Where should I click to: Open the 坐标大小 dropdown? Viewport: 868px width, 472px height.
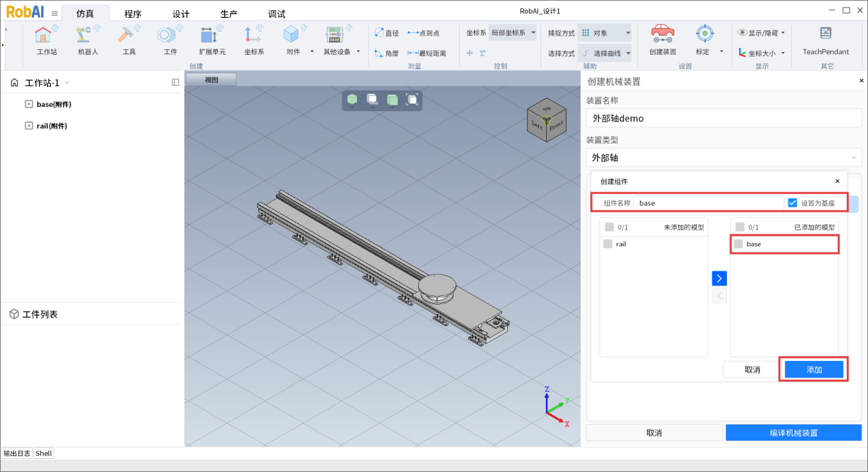coord(761,53)
